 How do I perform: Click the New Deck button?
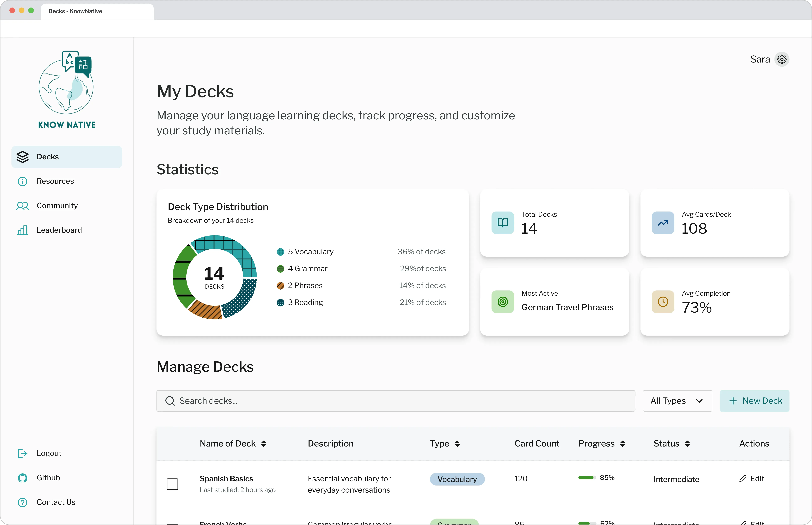(754, 401)
